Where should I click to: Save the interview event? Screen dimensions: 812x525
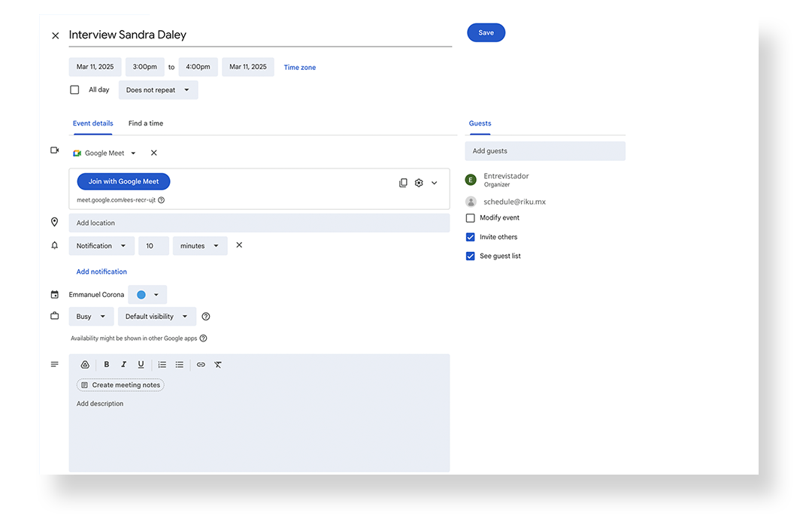point(486,33)
